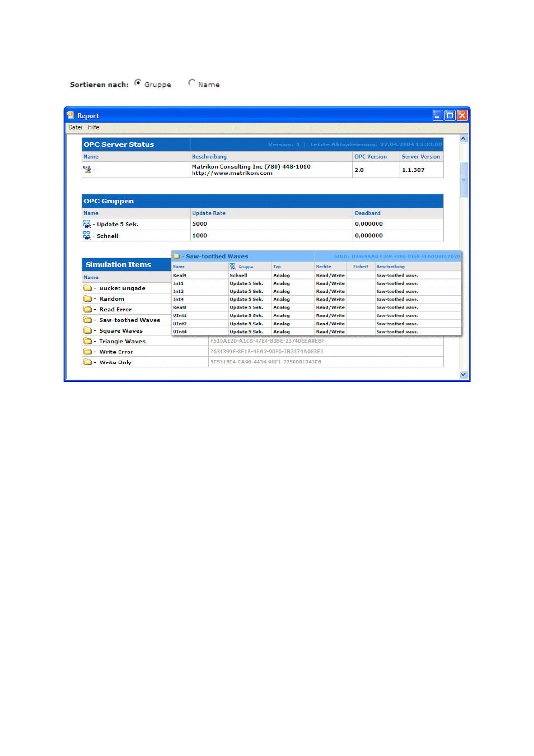Click the Square Waves folder icon

pos(87,330)
